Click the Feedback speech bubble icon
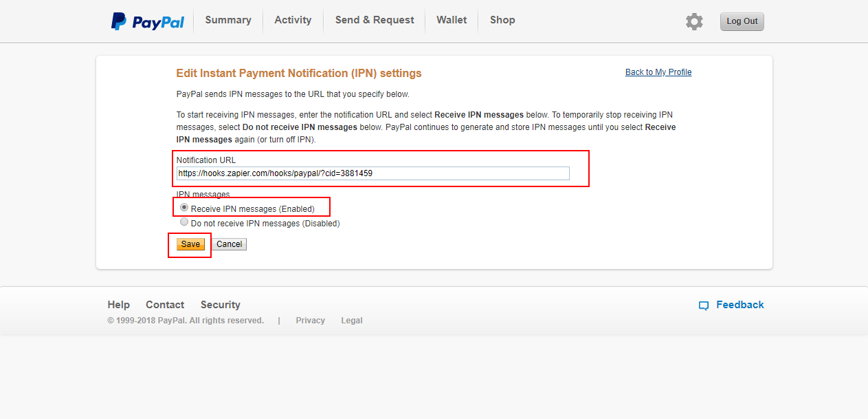The image size is (868, 419). [703, 305]
